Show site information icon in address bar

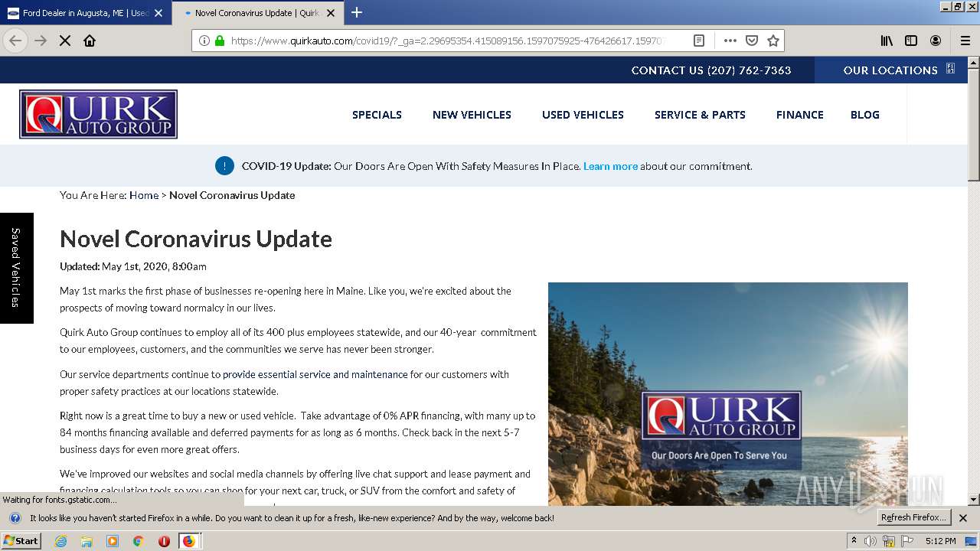204,41
